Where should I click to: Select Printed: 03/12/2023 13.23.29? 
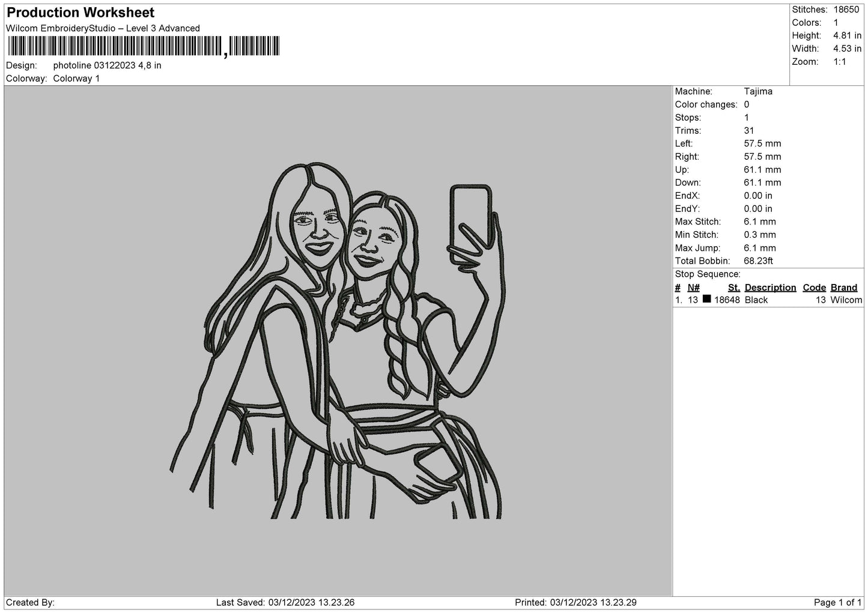[x=576, y=603]
